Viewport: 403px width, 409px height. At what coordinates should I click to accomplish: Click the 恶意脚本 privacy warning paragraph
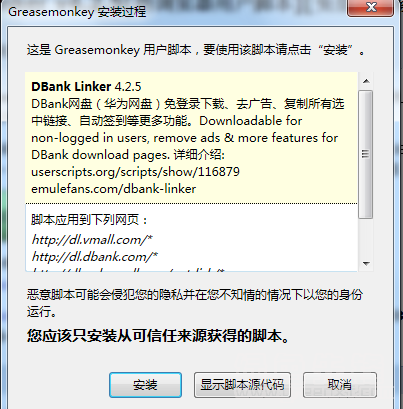195,303
